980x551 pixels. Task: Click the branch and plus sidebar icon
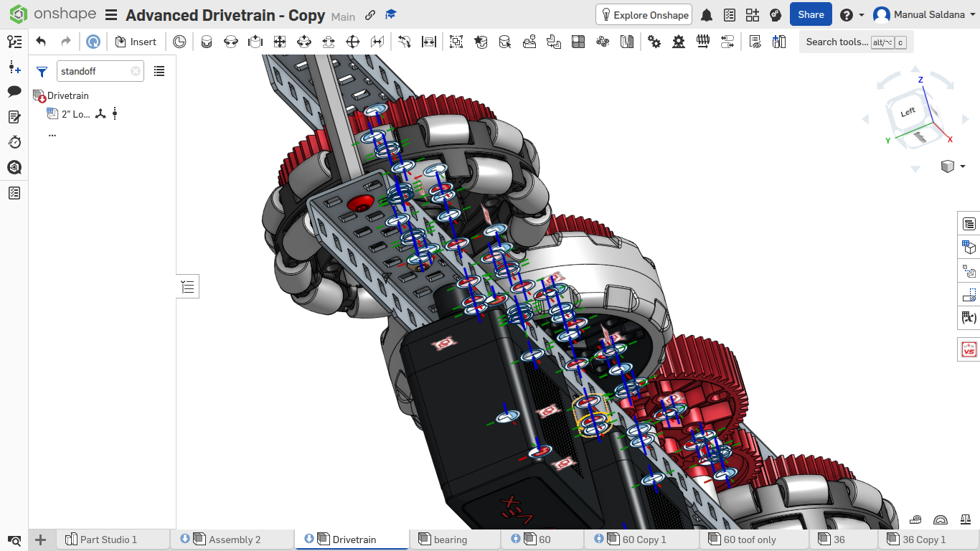click(14, 67)
